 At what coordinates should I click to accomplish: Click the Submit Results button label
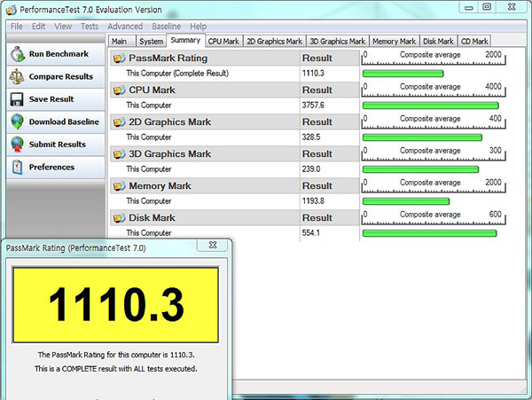(58, 145)
